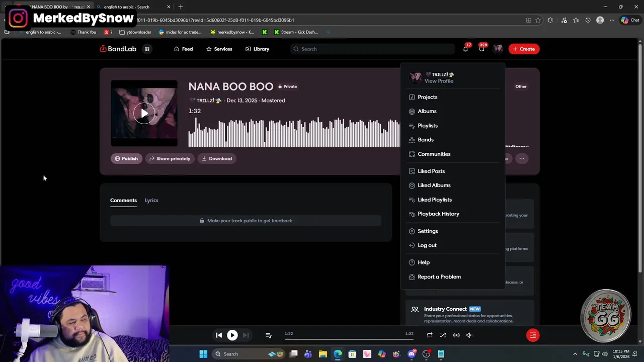Click the BandLab logo
Image resolution: width=644 pixels, height=362 pixels.
click(x=118, y=49)
